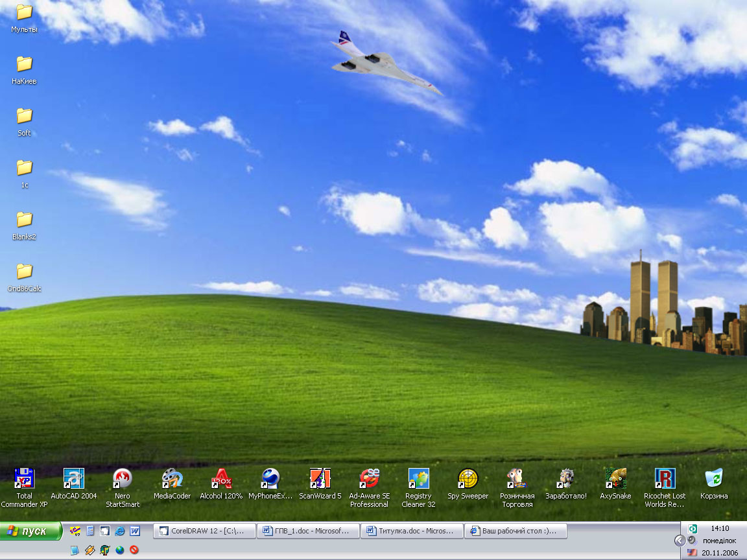Select the Заработало! desktop icon

566,484
